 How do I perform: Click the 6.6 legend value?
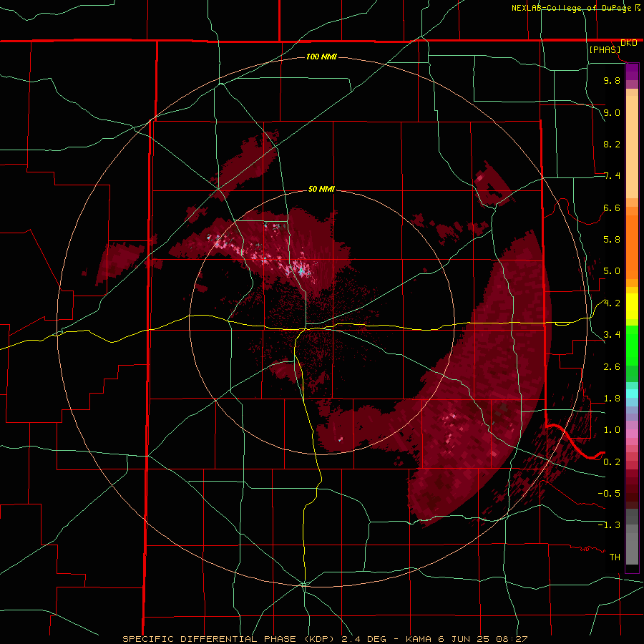point(612,208)
